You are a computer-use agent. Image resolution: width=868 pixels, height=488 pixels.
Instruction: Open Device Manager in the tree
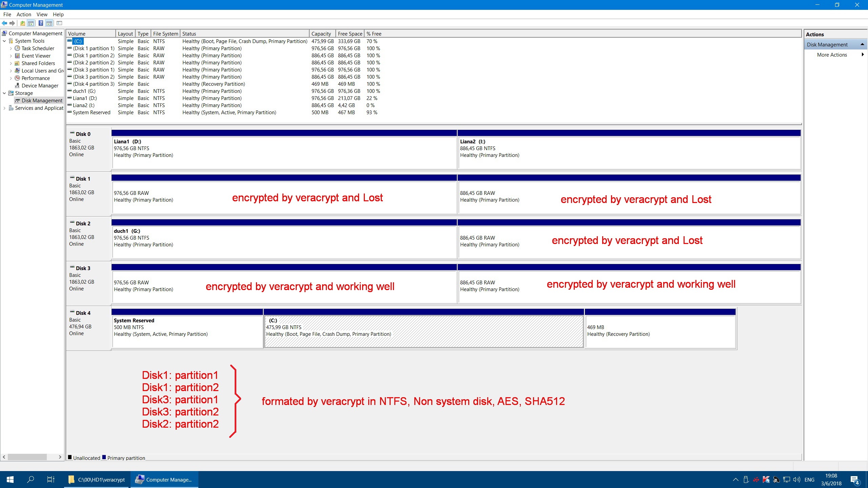coord(40,86)
